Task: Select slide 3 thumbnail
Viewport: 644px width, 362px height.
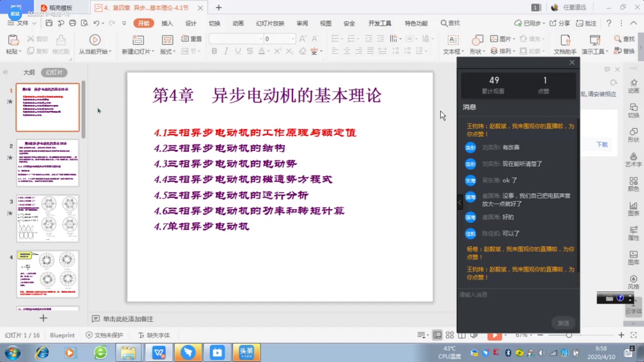Action: 48,219
